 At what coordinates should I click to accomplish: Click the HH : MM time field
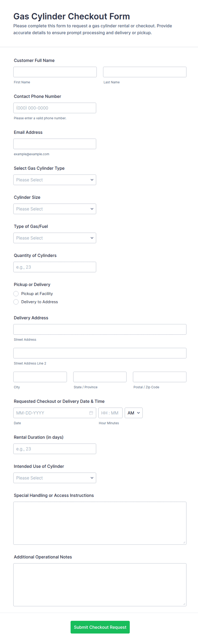(x=110, y=413)
